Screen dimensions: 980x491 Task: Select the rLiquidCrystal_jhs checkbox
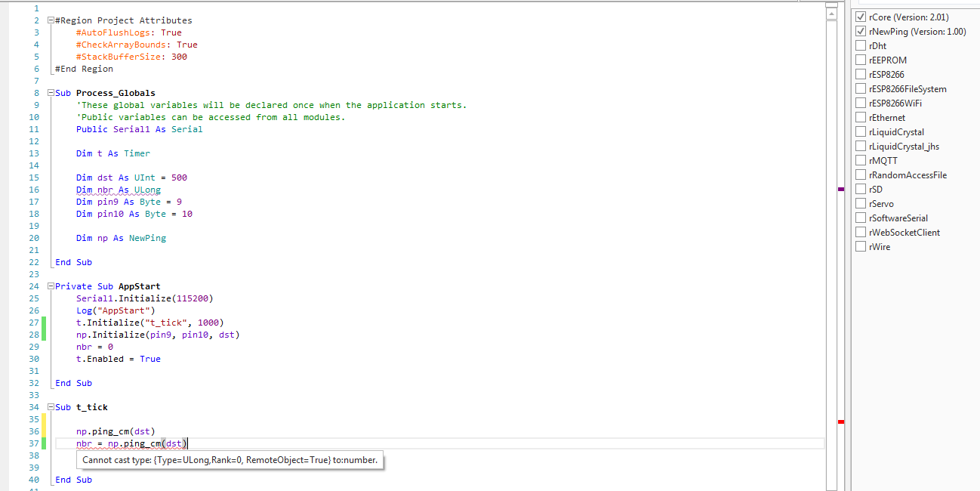(861, 146)
